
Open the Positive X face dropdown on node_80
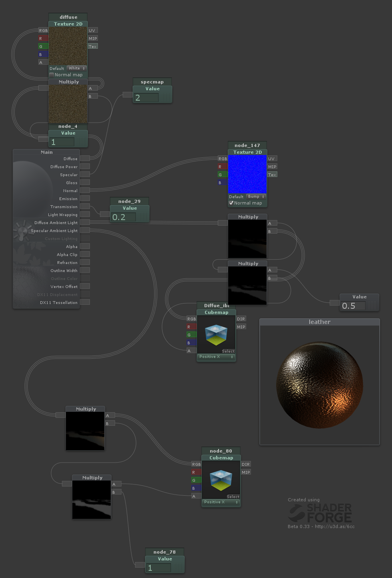click(x=221, y=502)
